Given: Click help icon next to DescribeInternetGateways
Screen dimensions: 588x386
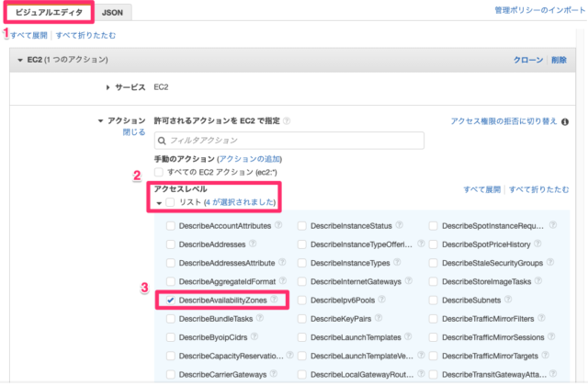Looking at the screenshot, I should click(408, 280).
